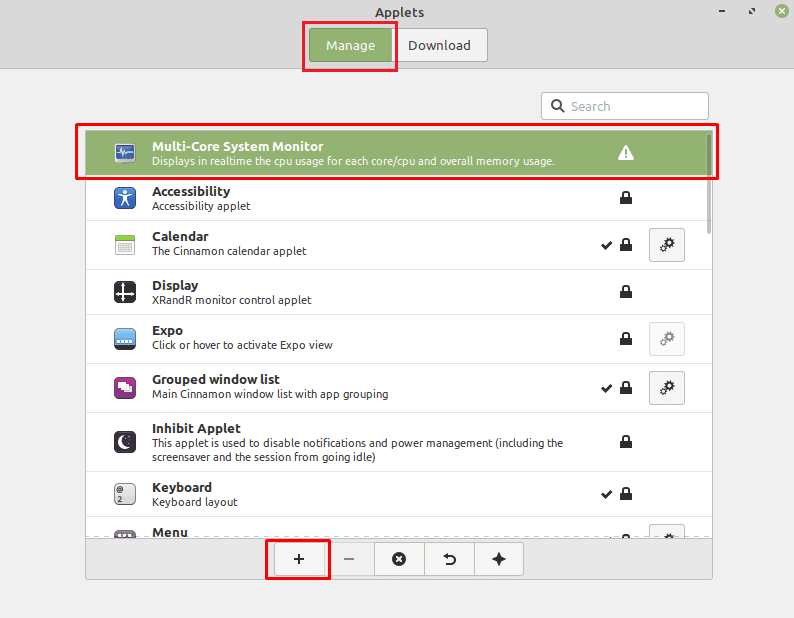The width and height of the screenshot is (794, 618).
Task: Click the Inhibit Applet moon icon
Action: [x=125, y=442]
